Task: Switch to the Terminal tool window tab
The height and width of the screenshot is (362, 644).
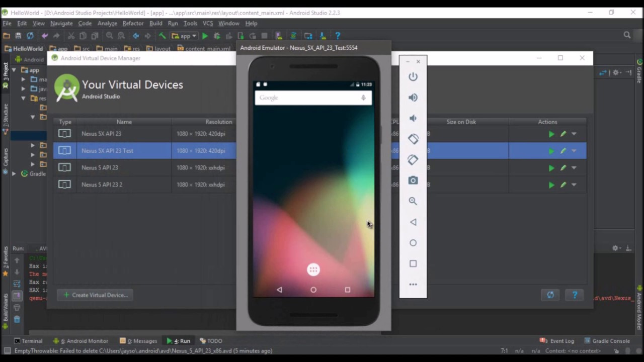Action: click(x=28, y=341)
